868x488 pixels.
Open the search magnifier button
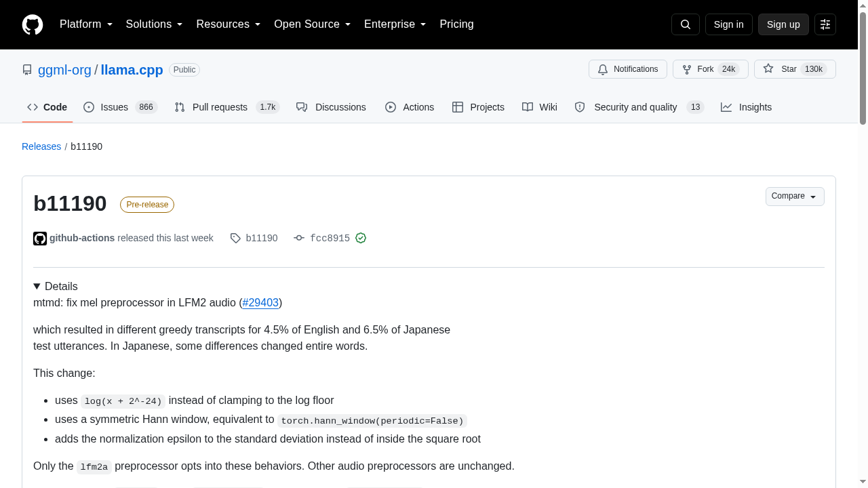coord(685,24)
